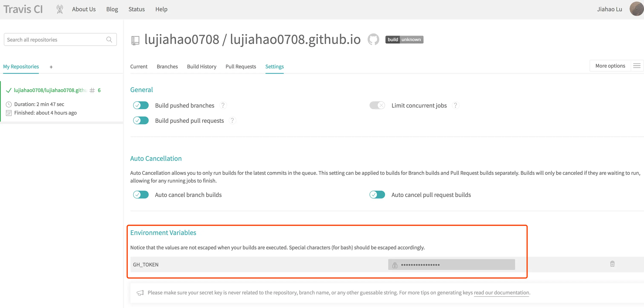Screen dimensions: 644x308
Task: Click the Travis CI broadcast tower icon
Action: point(59,9)
